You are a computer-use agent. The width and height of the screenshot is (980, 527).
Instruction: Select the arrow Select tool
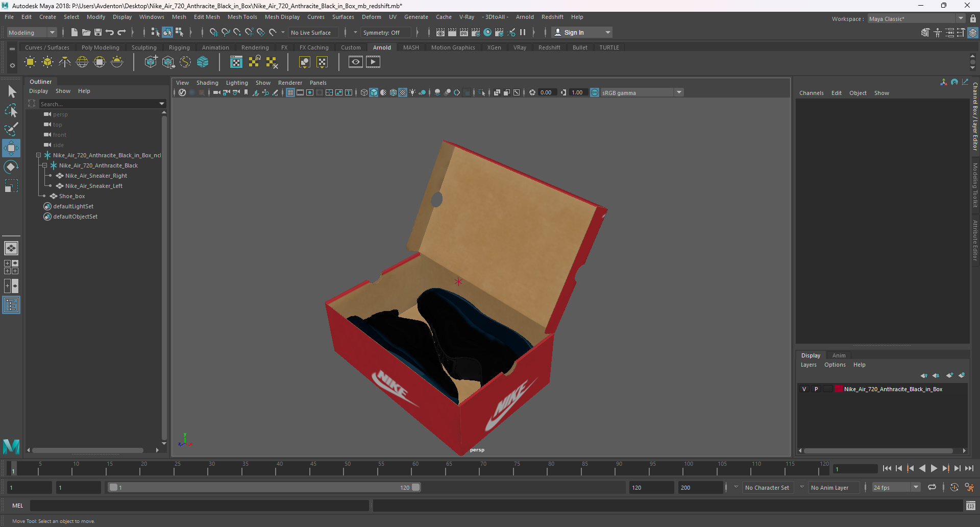pos(11,92)
